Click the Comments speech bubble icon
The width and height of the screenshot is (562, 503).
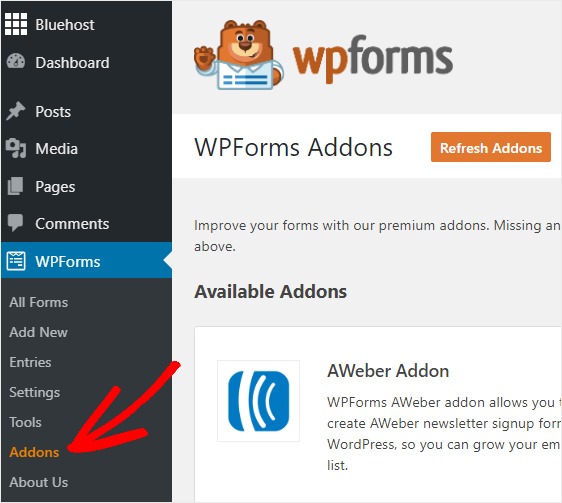15,223
